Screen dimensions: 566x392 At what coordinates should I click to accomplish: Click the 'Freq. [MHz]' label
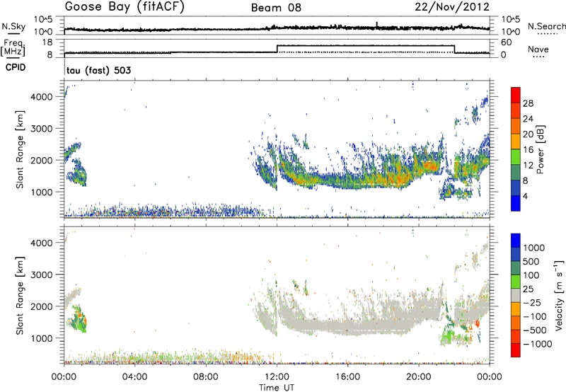(13, 48)
